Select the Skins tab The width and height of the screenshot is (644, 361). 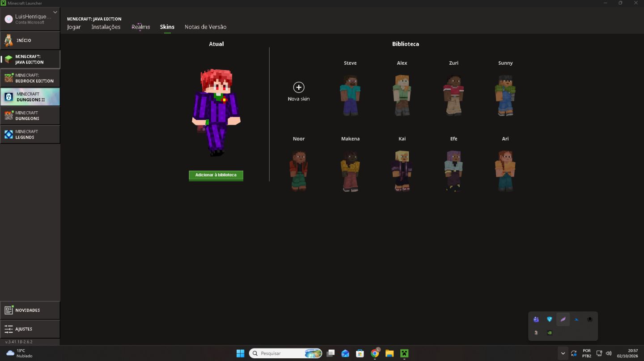click(x=167, y=27)
